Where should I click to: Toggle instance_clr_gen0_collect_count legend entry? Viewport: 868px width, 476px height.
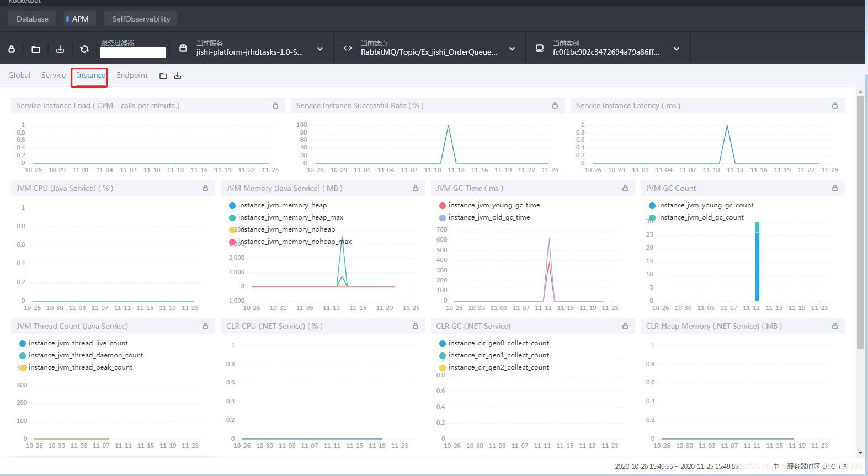pyautogui.click(x=494, y=343)
